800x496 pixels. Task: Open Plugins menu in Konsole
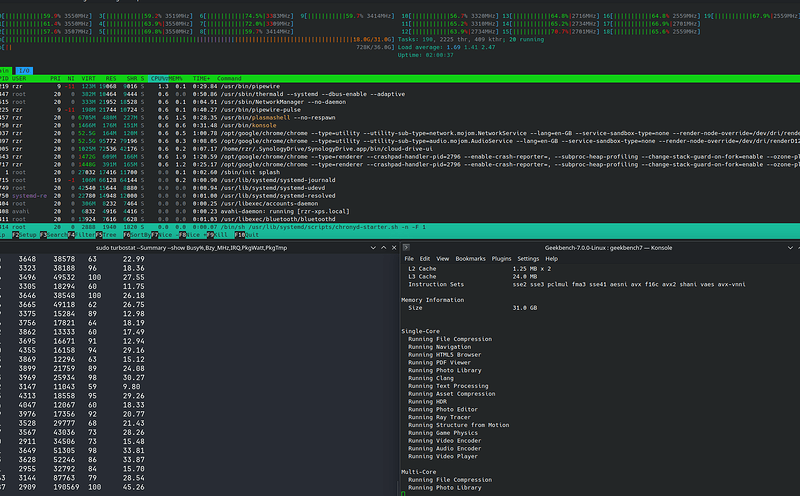click(x=501, y=259)
